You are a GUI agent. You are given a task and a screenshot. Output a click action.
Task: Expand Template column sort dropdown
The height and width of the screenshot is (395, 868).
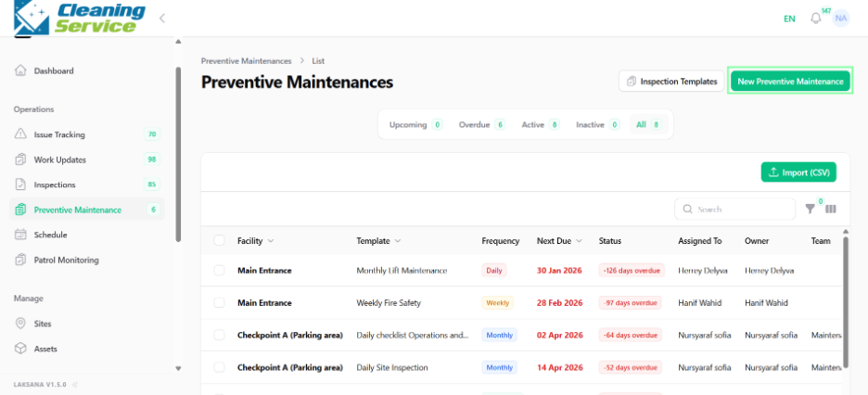398,241
